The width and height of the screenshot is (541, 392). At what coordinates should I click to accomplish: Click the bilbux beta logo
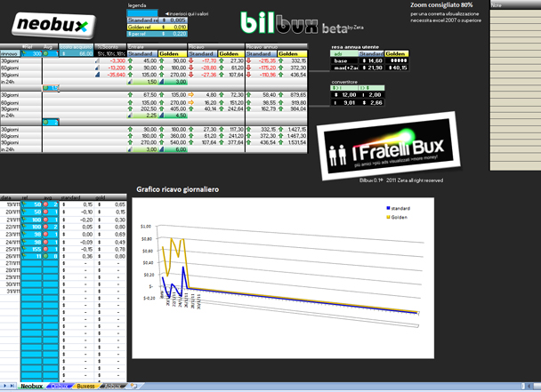[302, 23]
